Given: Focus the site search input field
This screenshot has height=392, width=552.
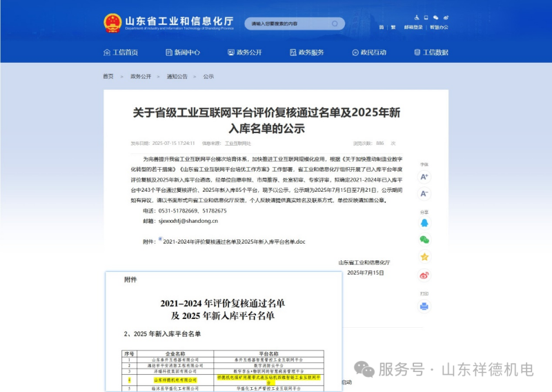Looking at the screenshot, I should pyautogui.click(x=286, y=23).
